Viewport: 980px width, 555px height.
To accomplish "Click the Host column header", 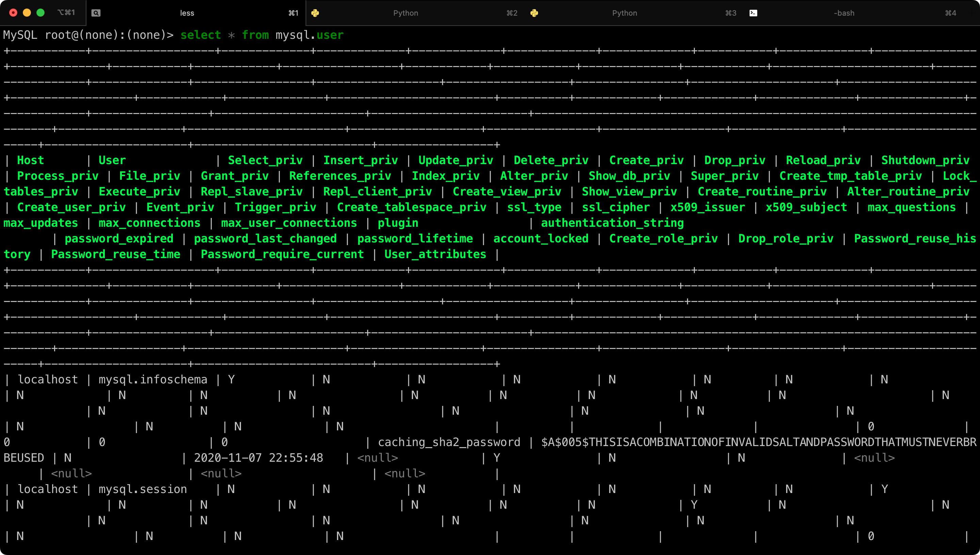I will coord(31,160).
